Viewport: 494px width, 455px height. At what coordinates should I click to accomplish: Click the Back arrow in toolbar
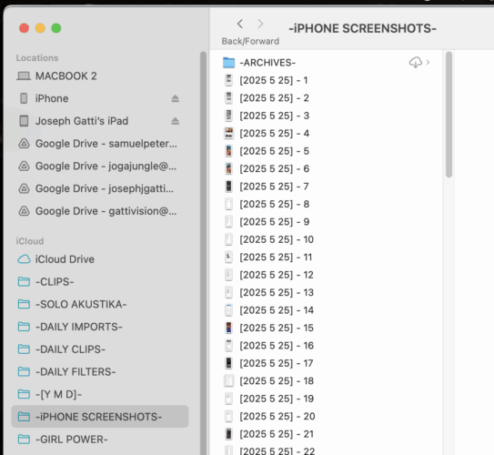(240, 24)
